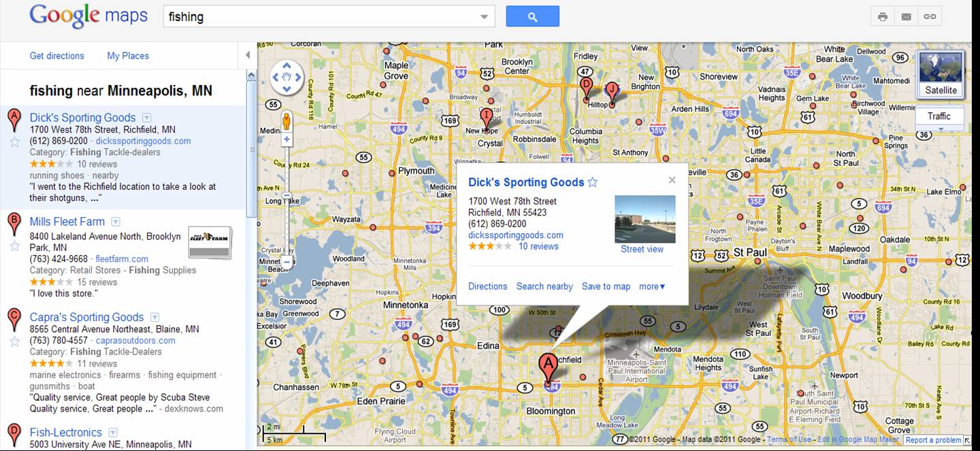980x451 pixels.
Task: Click the link chain icon
Action: [x=930, y=16]
